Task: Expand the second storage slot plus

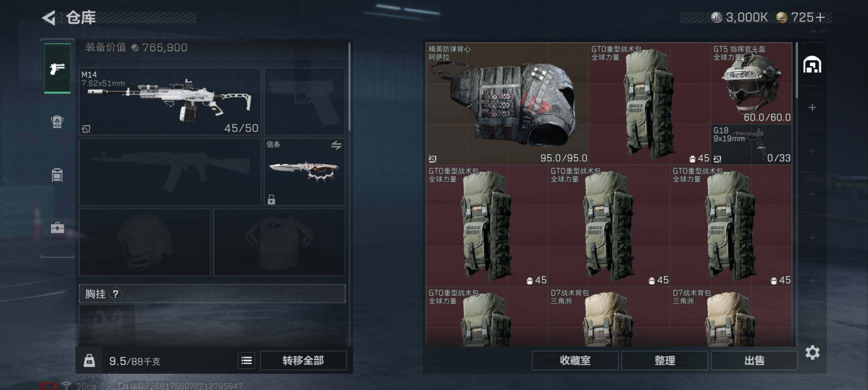Action: coord(812,151)
